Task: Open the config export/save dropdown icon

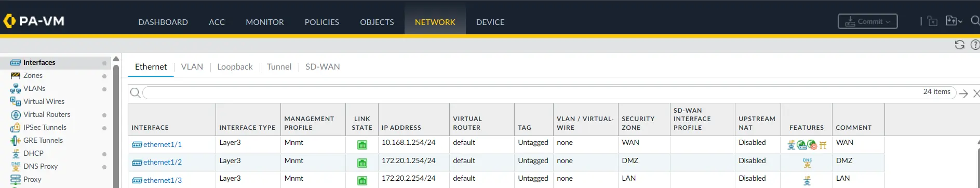Action: tap(954, 21)
